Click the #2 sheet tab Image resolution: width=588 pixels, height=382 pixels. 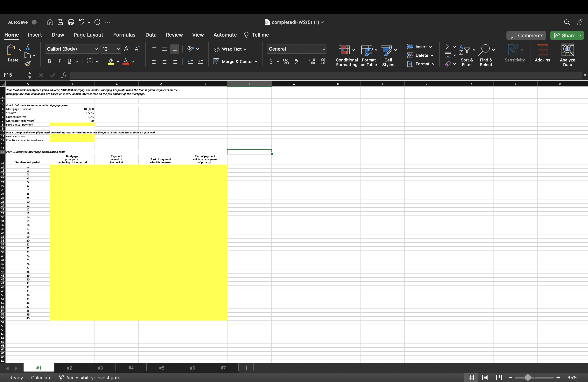(x=70, y=367)
